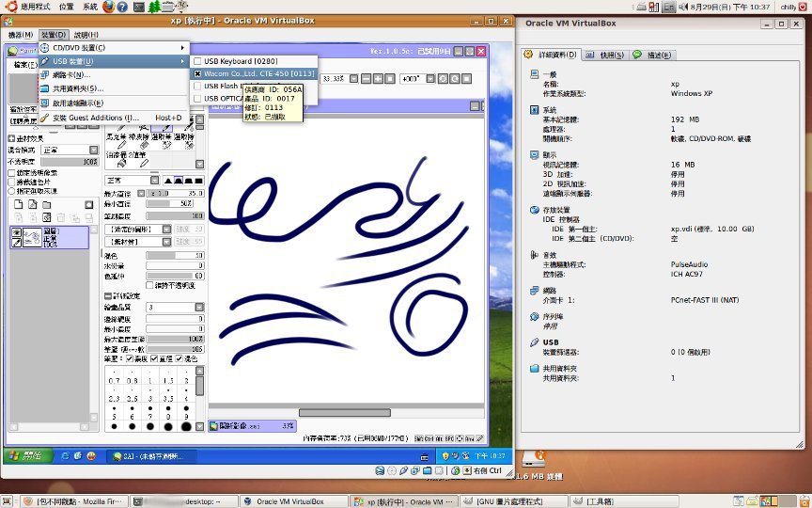Switch to Mozilla Firefox in Ubuntu taskbar
Viewport: 812px width, 508px height.
click(x=74, y=501)
